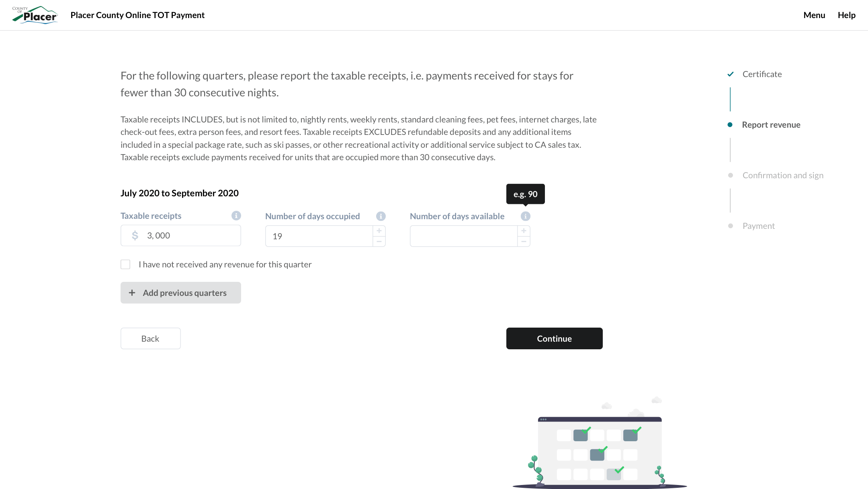Screen dimensions: 868x489
Task: Open the Menu item
Action: click(x=814, y=15)
